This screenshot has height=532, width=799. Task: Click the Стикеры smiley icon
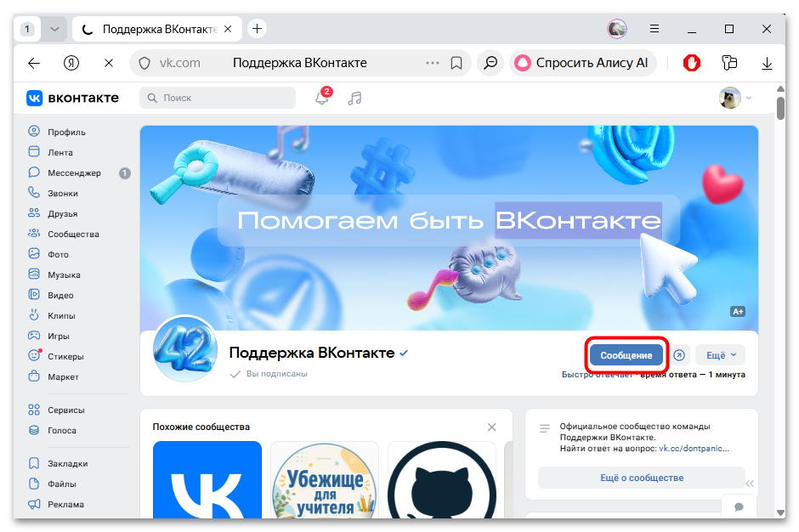tap(34, 355)
